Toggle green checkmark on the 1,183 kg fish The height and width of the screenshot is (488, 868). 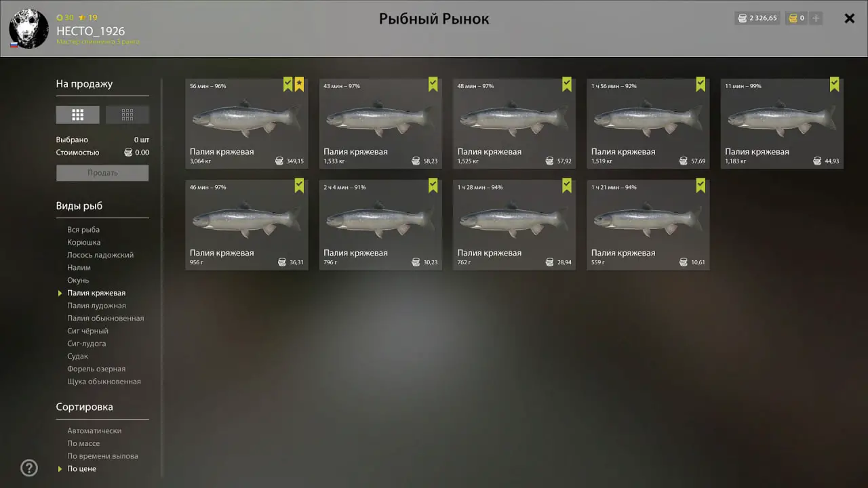click(834, 85)
